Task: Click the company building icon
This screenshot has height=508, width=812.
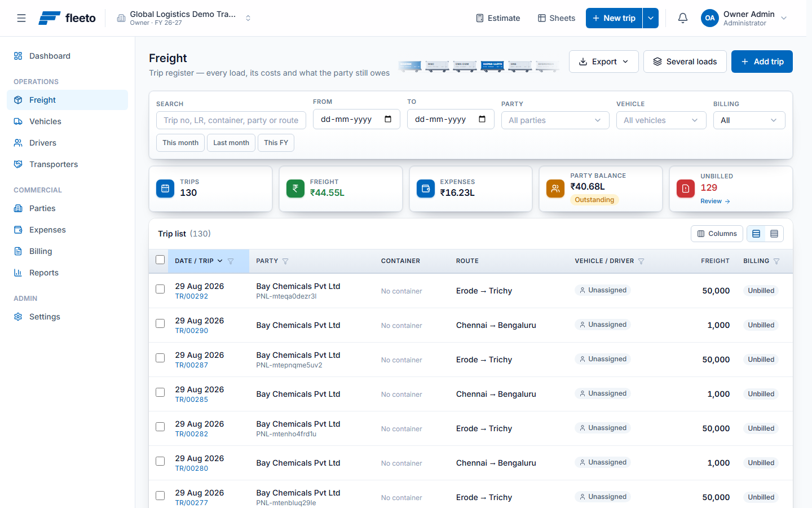Action: pyautogui.click(x=121, y=18)
